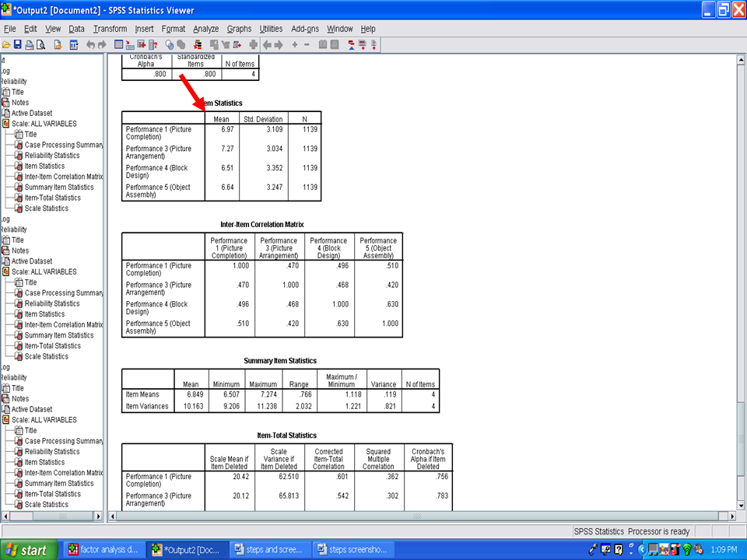The image size is (747, 560).
Task: Click the Open file toolbar icon
Action: tap(5, 44)
